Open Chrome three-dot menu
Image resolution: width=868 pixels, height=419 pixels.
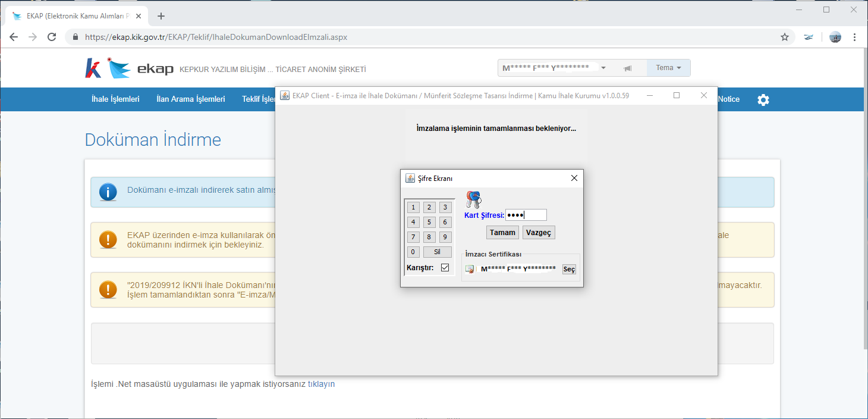pos(855,37)
